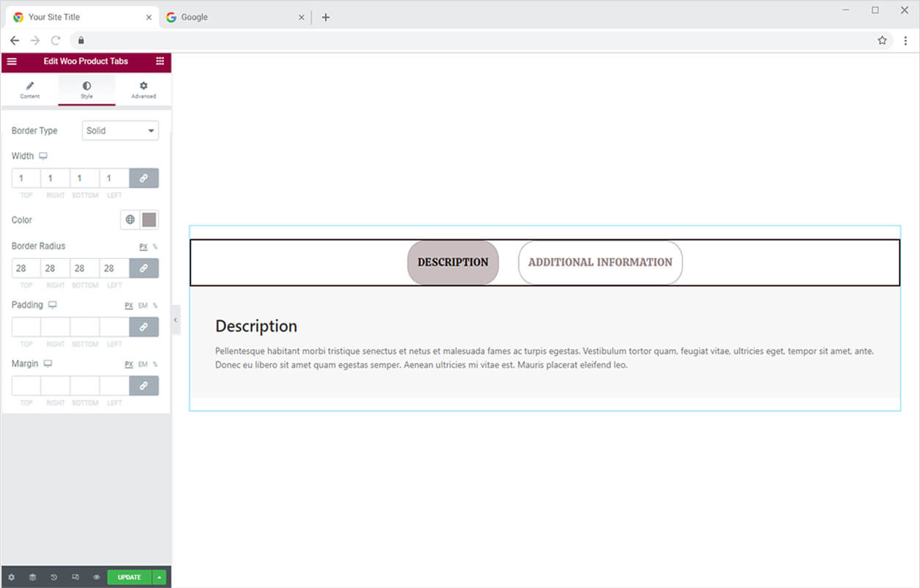920x588 pixels.
Task: Preview changes with the eye icon
Action: coord(96,577)
